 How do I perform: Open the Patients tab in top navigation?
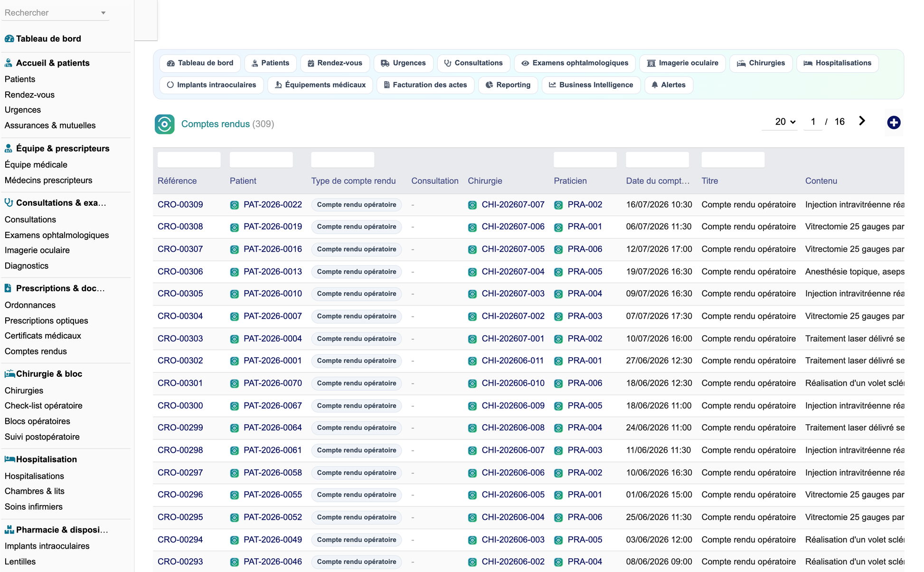click(x=271, y=63)
